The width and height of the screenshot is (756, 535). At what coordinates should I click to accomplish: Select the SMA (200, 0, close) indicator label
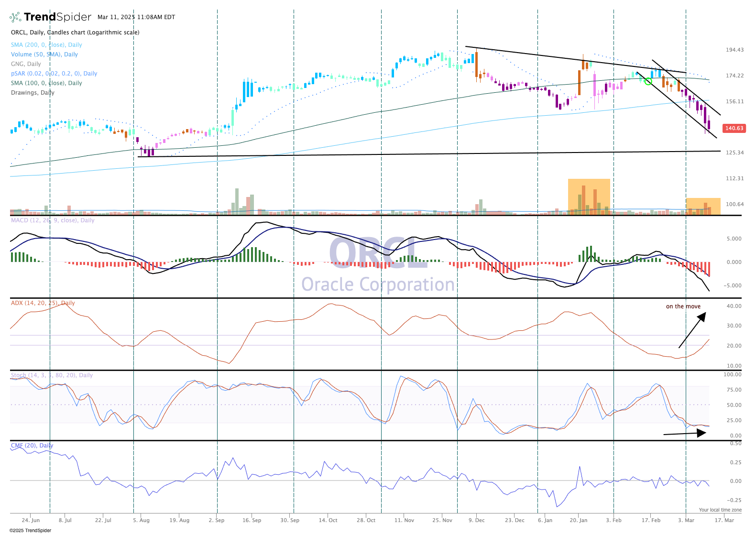click(46, 45)
